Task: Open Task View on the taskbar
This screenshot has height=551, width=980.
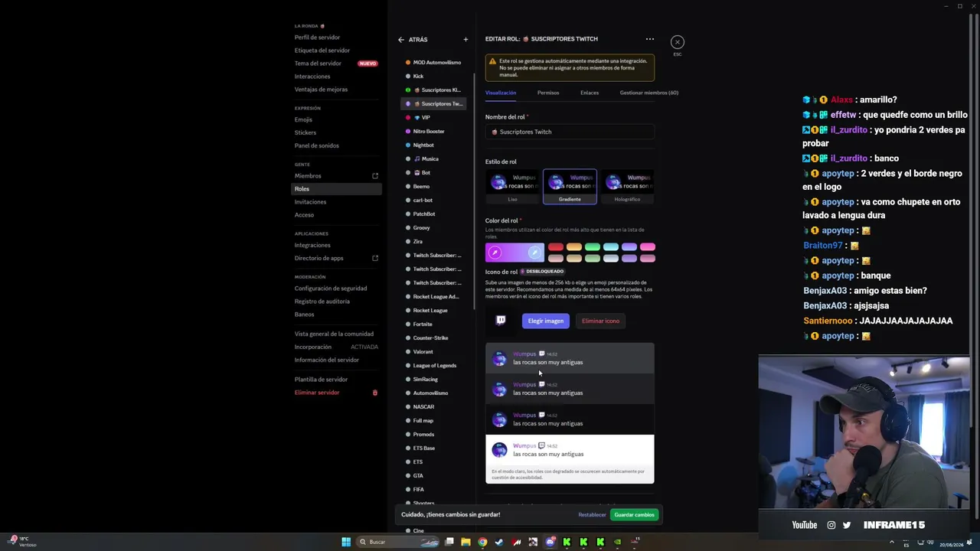Action: click(449, 542)
